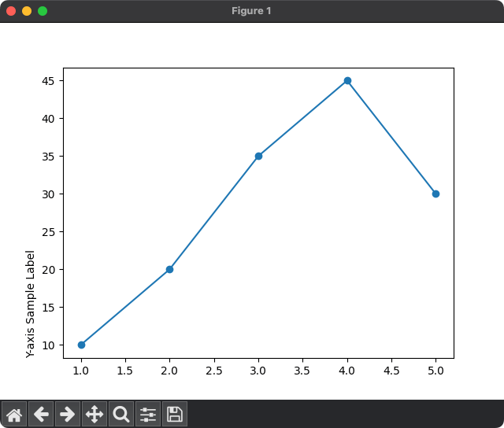The height and width of the screenshot is (428, 504).
Task: Click the x-axis tick label 5.0
Action: [x=435, y=371]
